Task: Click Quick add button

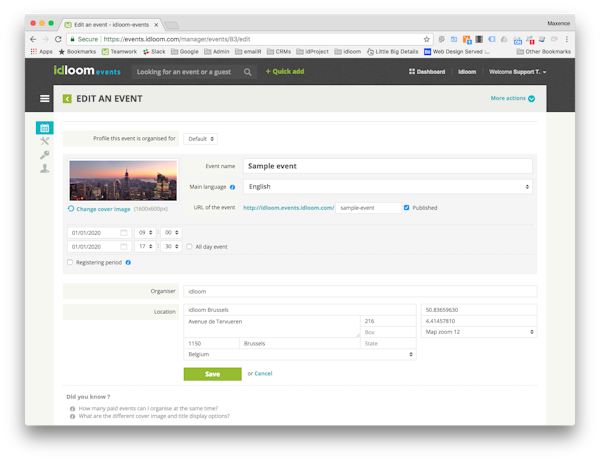Action: tap(285, 72)
